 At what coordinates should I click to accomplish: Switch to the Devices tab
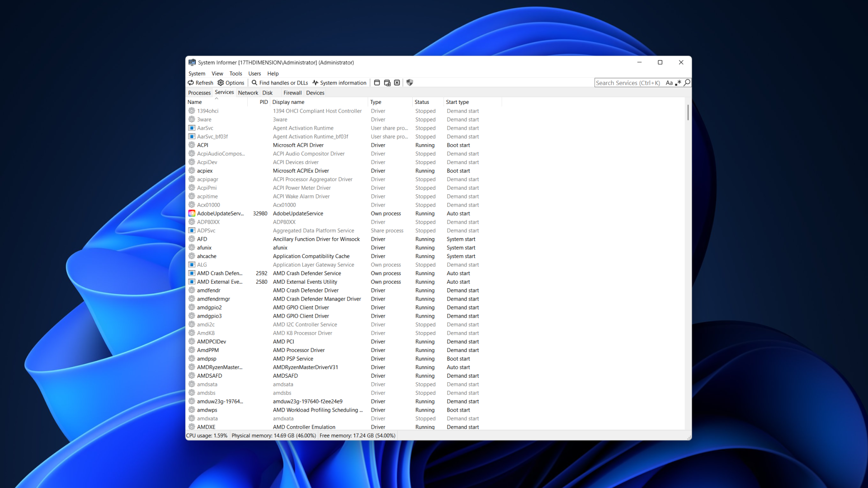[x=315, y=93]
